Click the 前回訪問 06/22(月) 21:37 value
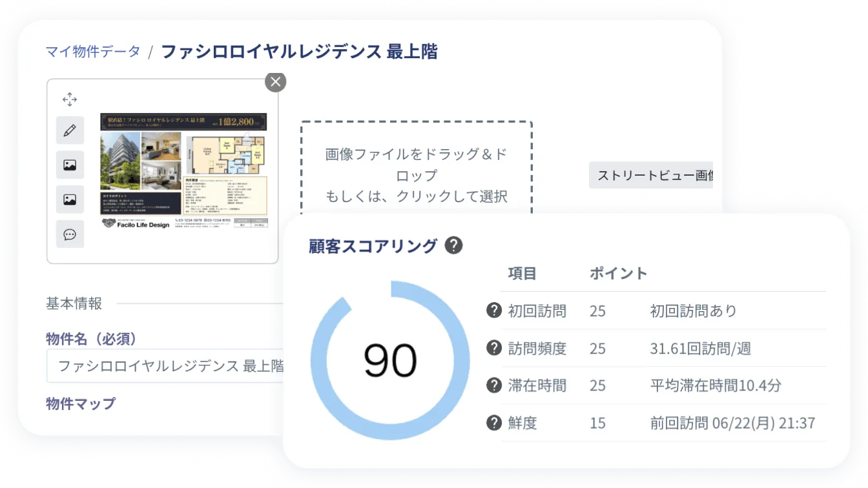Screen dimensions: 868x488 pyautogui.click(x=732, y=423)
